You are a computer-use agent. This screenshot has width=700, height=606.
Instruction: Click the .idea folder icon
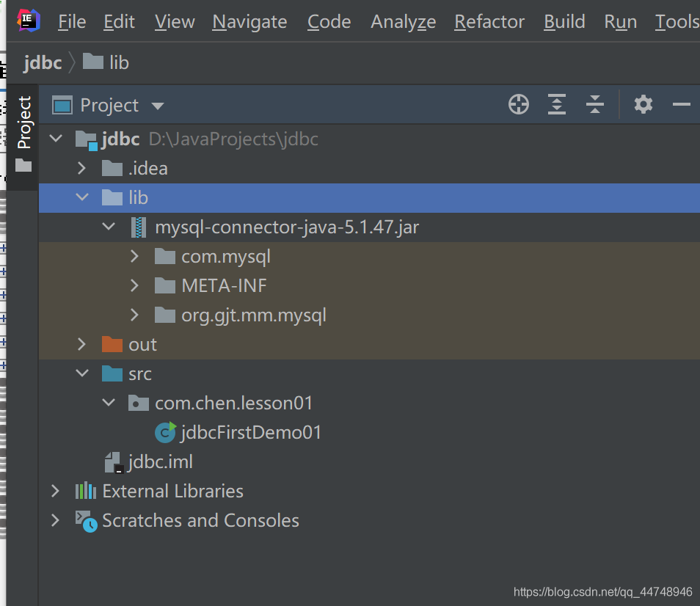point(112,168)
